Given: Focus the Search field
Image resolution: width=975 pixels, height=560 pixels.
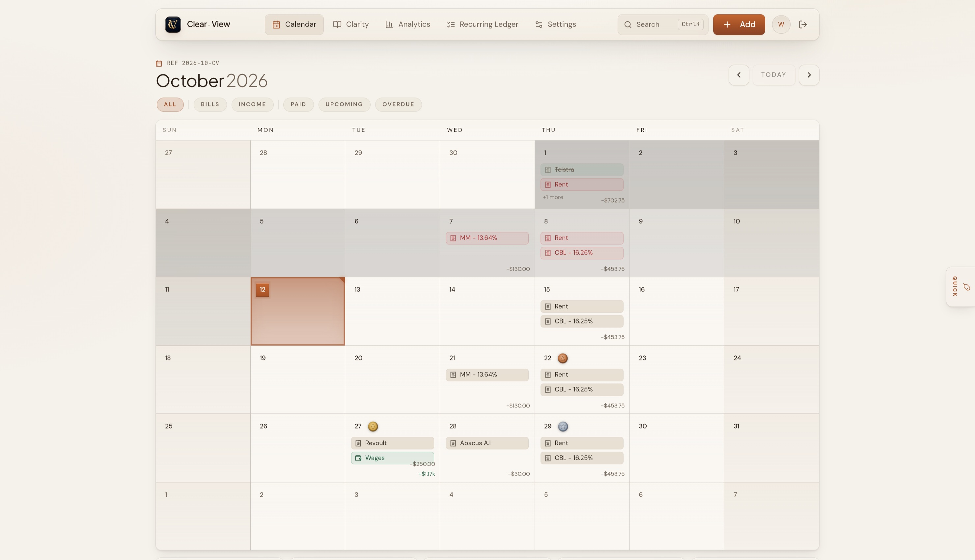Looking at the screenshot, I should [x=663, y=25].
